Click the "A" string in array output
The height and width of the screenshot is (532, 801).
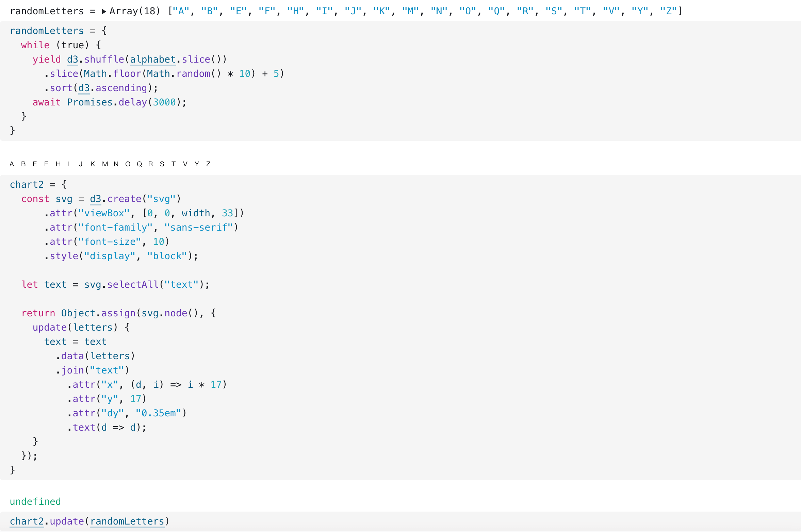click(x=181, y=11)
